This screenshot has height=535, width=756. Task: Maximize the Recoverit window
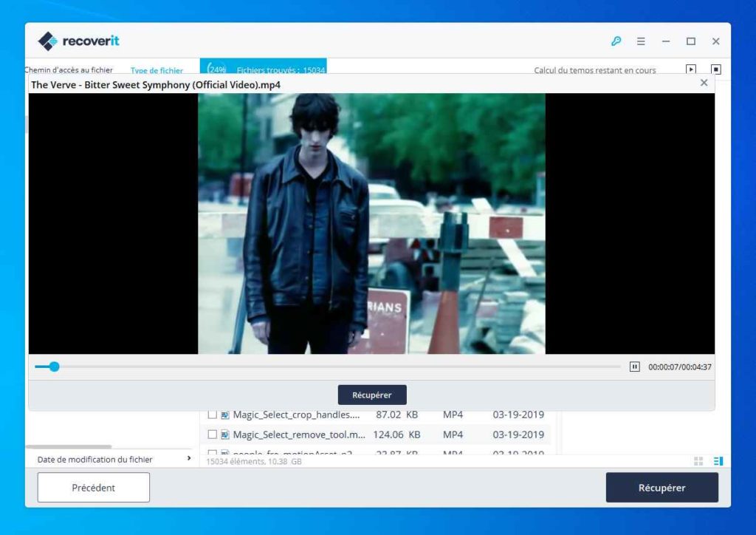tap(691, 41)
